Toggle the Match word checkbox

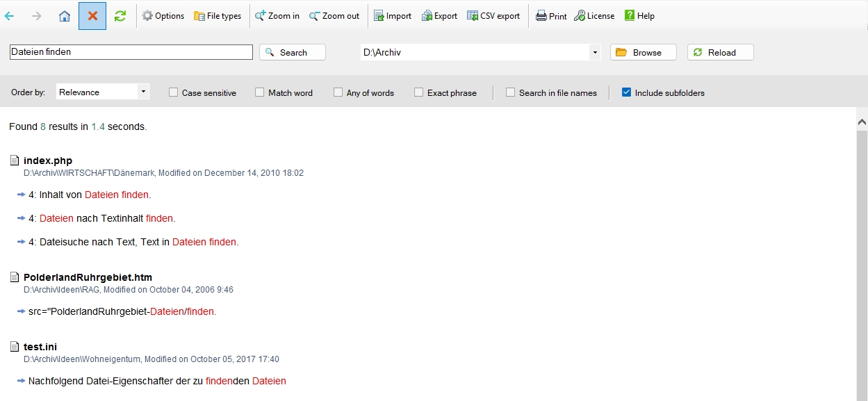pos(260,92)
